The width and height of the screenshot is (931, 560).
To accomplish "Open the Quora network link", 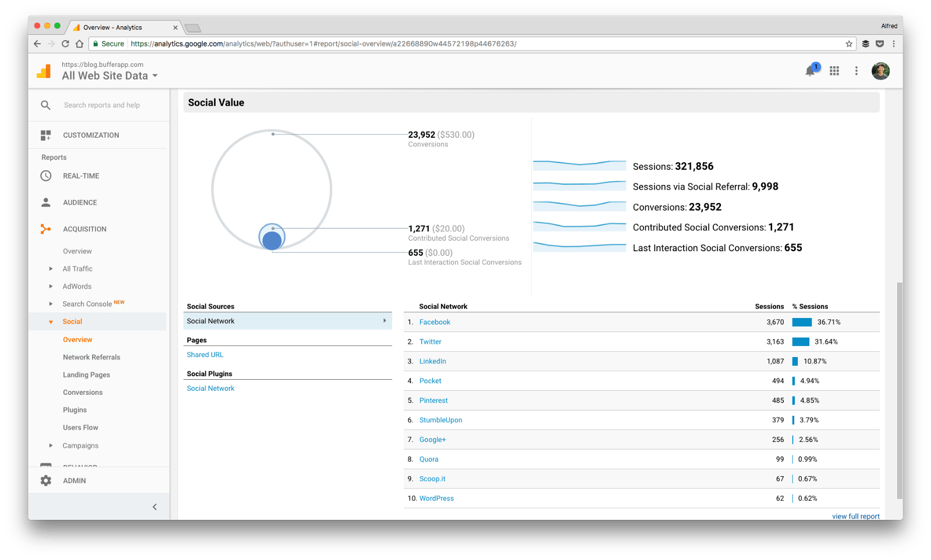I will click(429, 459).
